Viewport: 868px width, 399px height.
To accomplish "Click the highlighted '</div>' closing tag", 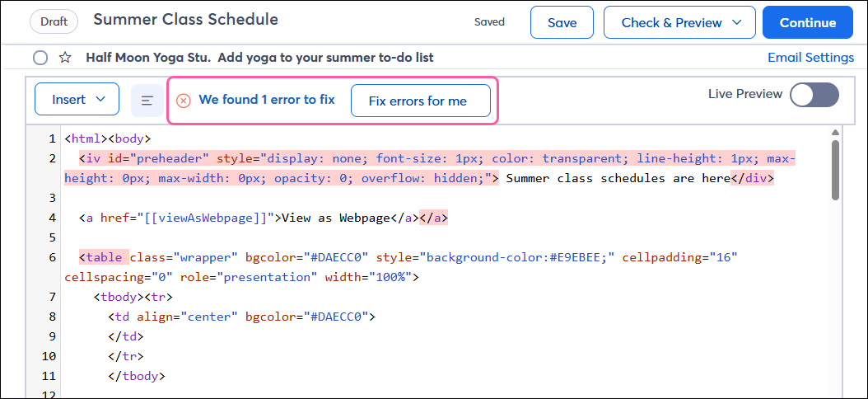I will 753,178.
